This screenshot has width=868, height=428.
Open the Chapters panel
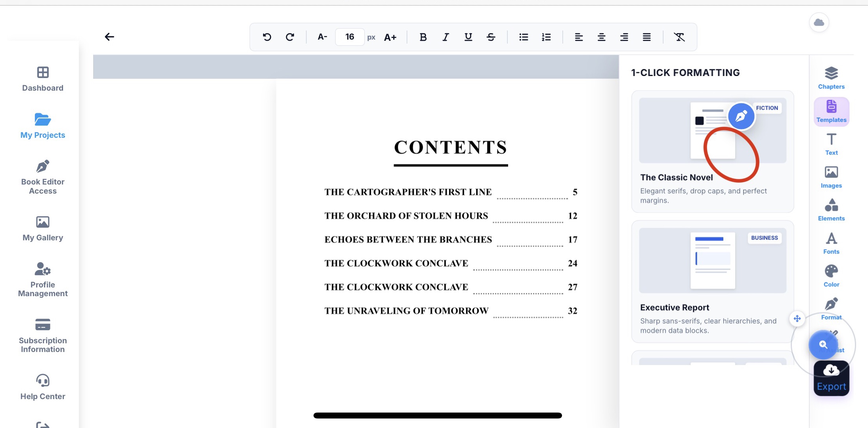(831, 78)
